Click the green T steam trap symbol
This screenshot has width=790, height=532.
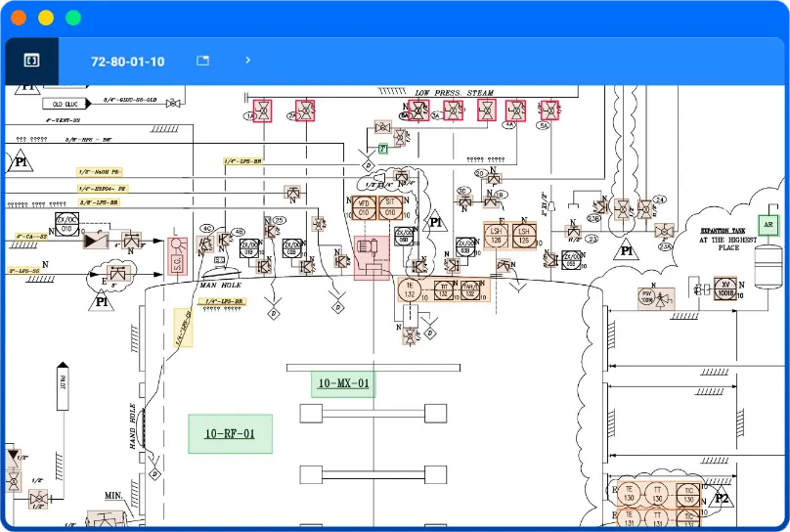click(383, 149)
